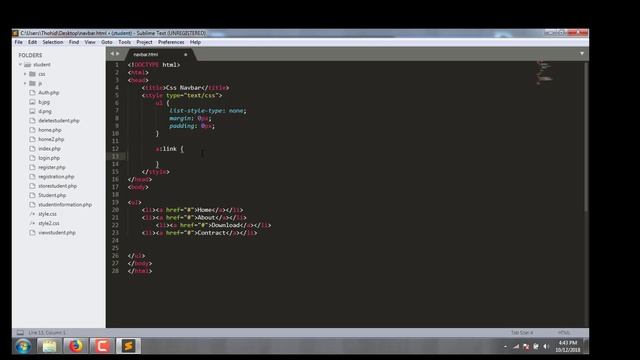Open storestudent.php from sidebar
The width and height of the screenshot is (640, 360).
point(58,186)
